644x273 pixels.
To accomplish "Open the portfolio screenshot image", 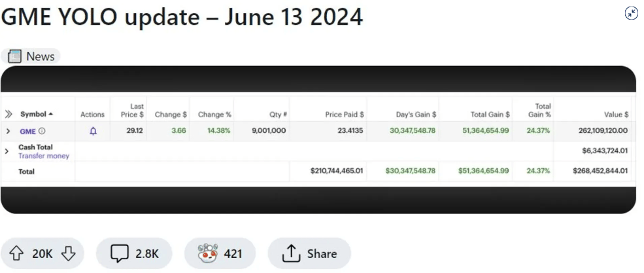I will (x=318, y=140).
